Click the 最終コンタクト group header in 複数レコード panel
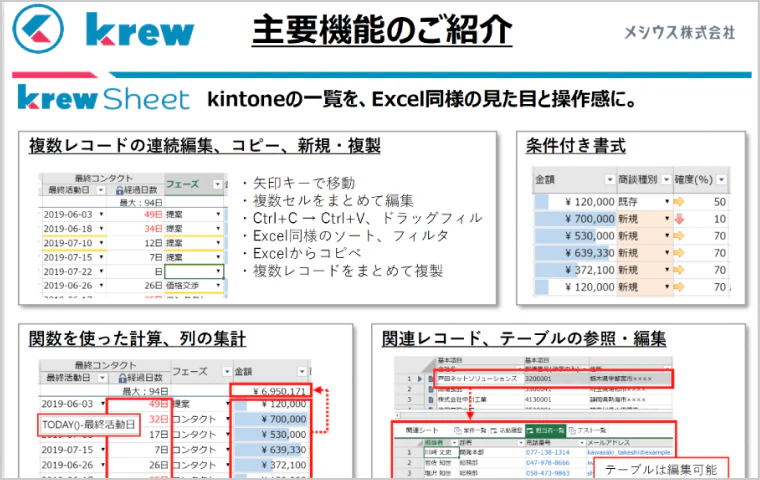Screen dimensions: 760x480 click(x=104, y=178)
